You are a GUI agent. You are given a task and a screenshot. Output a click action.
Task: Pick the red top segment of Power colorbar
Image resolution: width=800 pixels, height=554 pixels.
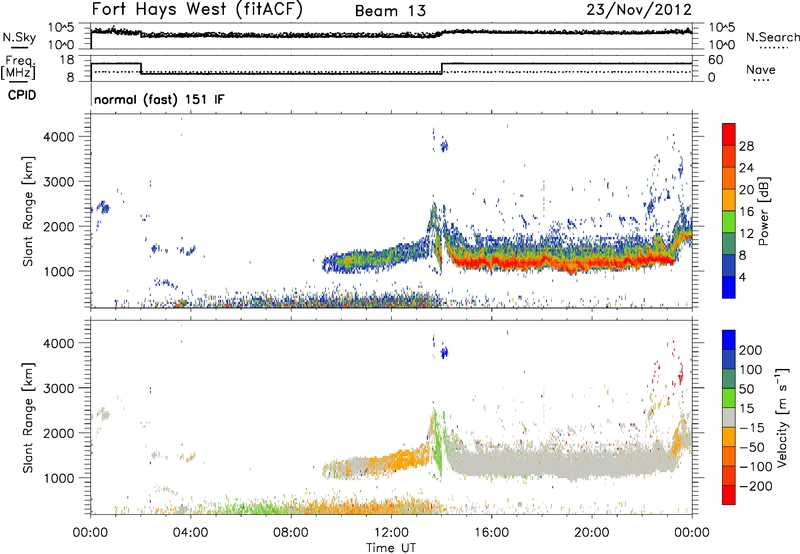pos(729,135)
